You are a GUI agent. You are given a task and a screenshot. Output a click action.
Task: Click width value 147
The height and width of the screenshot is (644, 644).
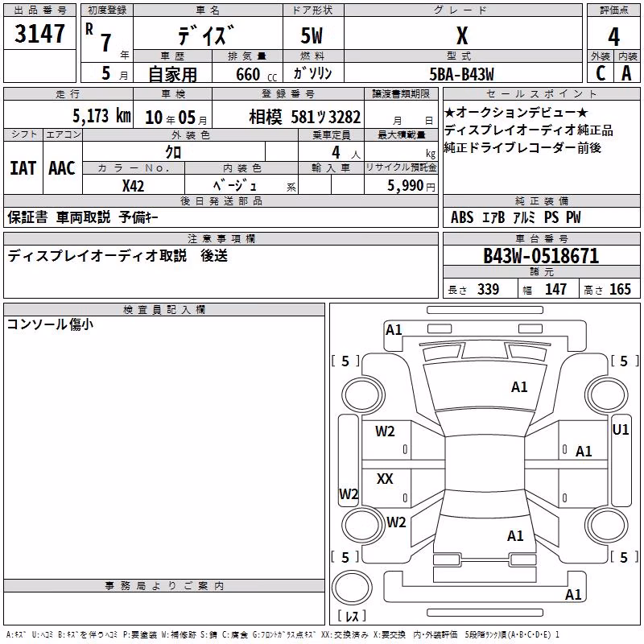555,289
